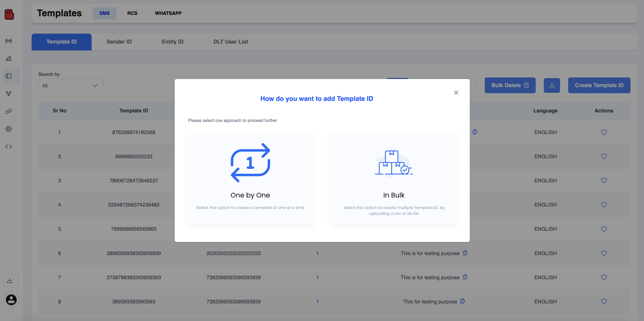Click the Actions column header

pyautogui.click(x=604, y=111)
